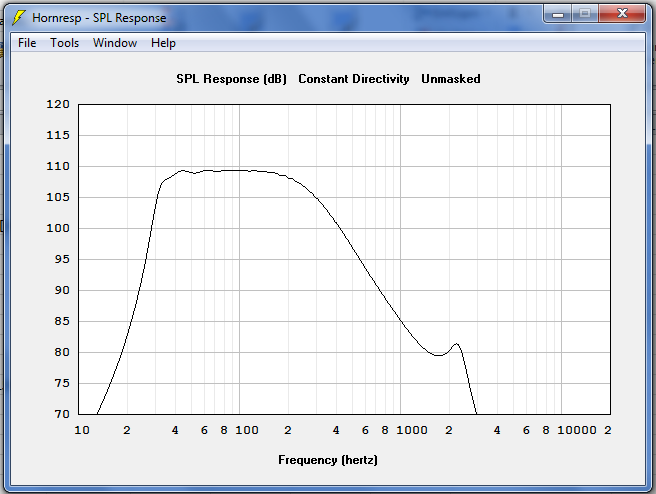Click the 'SPL Response (dB)' title text

(231, 79)
